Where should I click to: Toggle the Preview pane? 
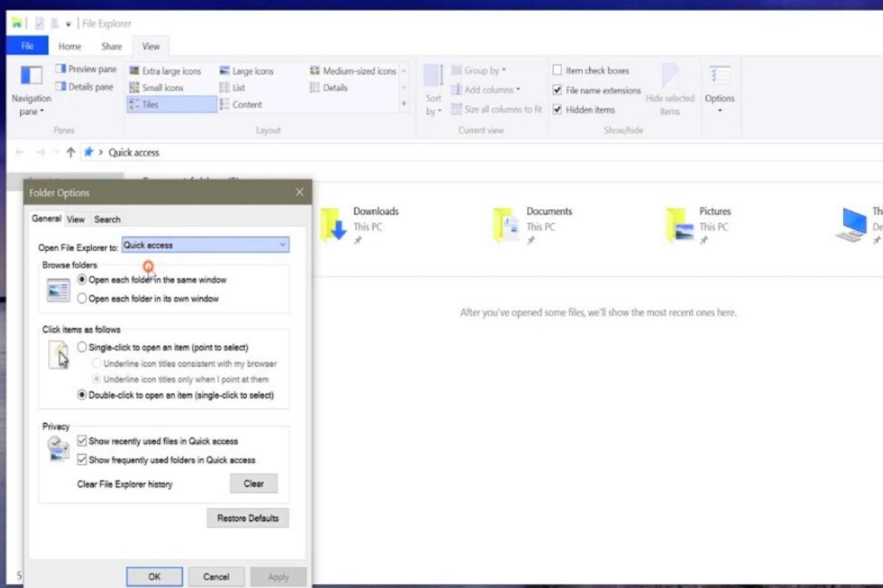tap(86, 69)
